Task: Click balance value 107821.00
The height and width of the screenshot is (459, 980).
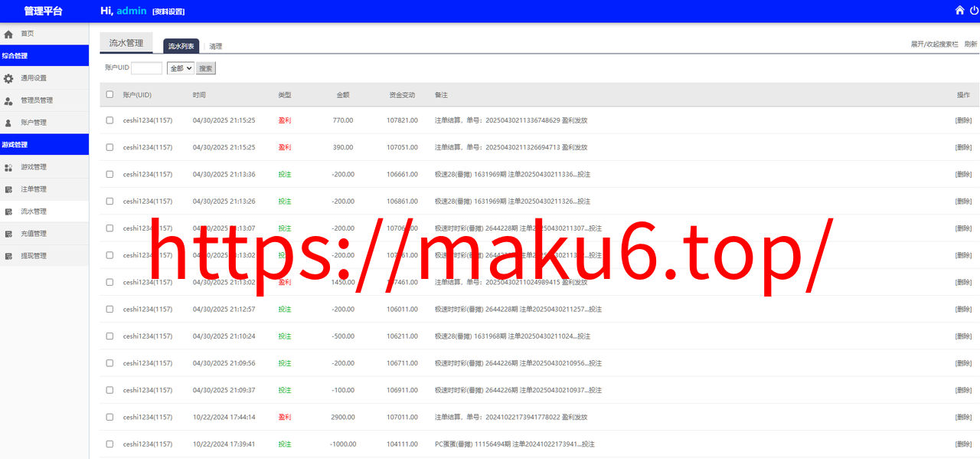Action: pyautogui.click(x=402, y=120)
